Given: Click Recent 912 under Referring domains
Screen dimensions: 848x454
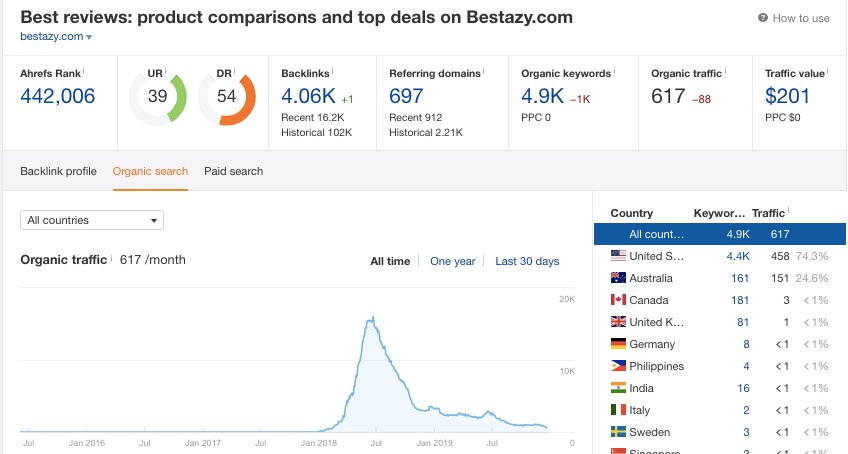Looking at the screenshot, I should [x=415, y=117].
